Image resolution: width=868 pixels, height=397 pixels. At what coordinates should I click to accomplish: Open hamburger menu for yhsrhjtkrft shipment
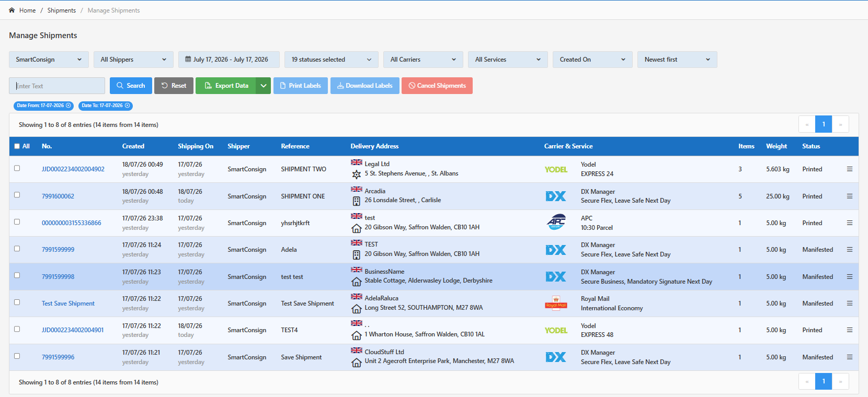[850, 223]
